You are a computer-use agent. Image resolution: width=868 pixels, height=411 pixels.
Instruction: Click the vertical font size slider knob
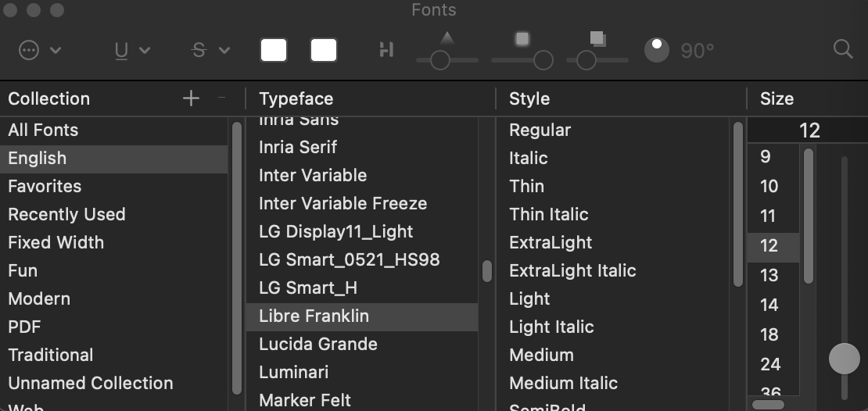[845, 359]
